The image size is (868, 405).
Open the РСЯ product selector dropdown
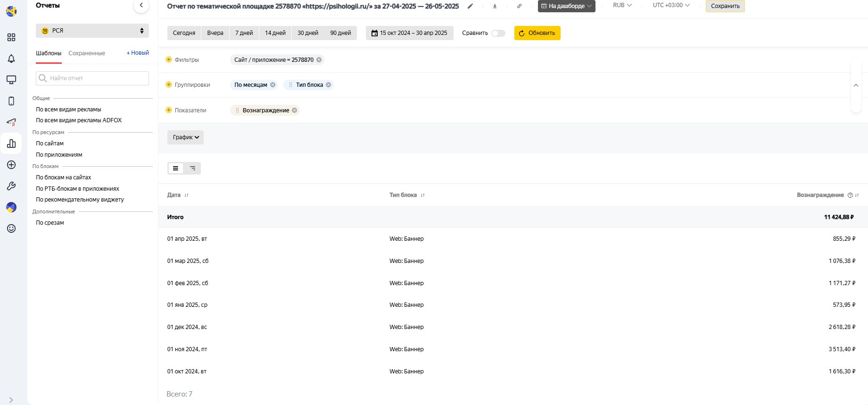click(x=92, y=31)
